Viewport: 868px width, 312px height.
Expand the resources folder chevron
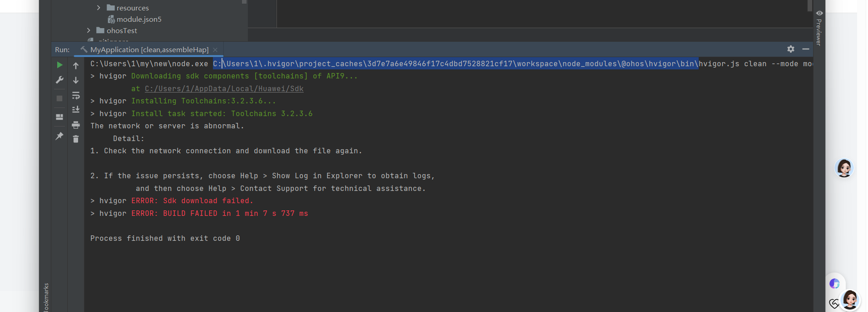[99, 8]
